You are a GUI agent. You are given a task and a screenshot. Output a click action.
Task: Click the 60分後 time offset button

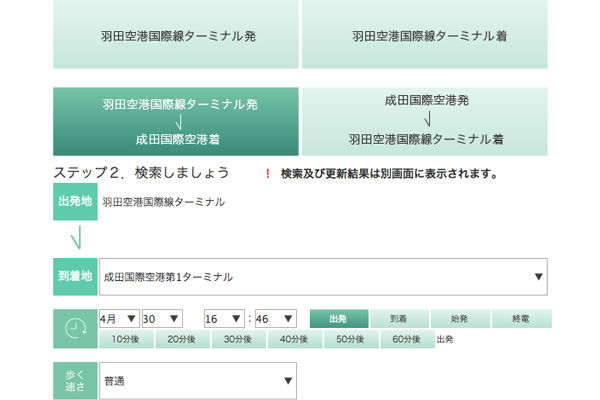click(407, 339)
